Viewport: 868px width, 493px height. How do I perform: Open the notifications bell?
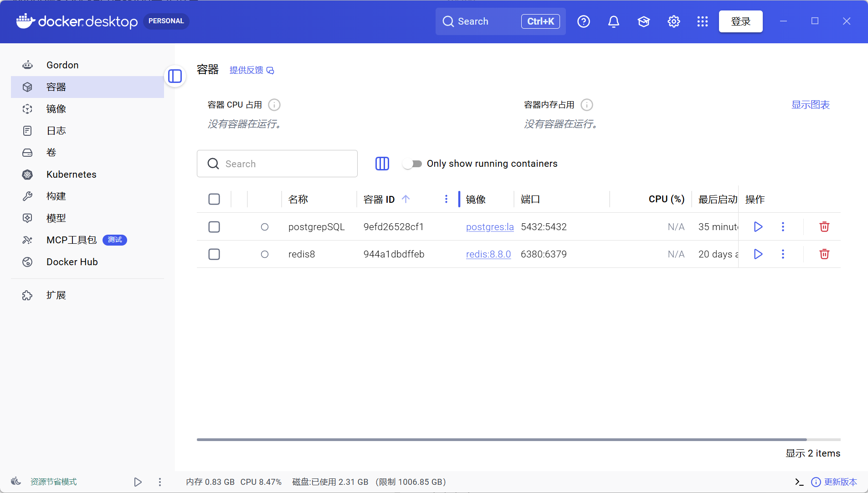pos(614,21)
